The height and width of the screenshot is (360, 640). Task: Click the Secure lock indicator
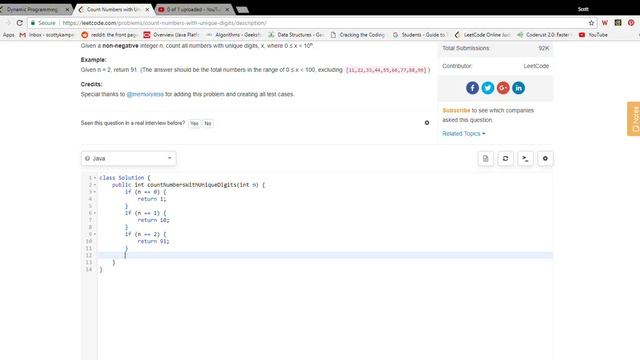(43, 23)
